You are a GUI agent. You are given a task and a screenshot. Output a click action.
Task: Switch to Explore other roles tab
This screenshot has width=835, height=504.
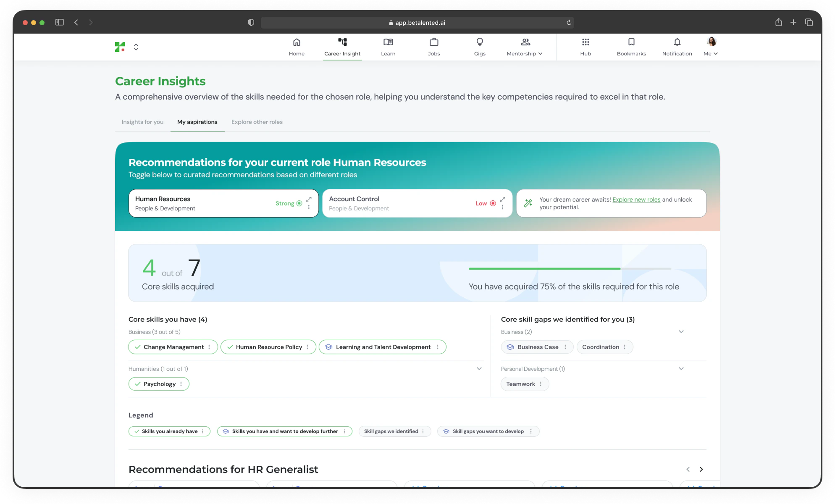pos(257,122)
